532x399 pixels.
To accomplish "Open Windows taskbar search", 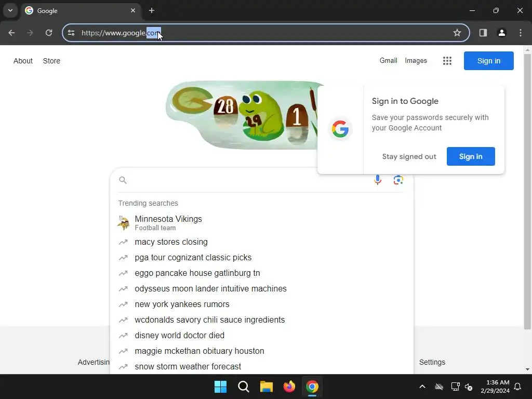I will [243, 387].
